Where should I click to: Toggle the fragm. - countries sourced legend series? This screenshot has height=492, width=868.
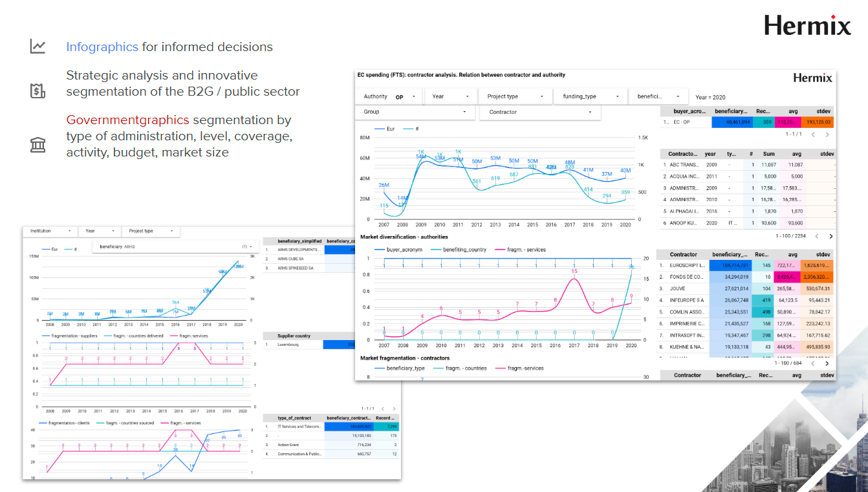tap(126, 423)
